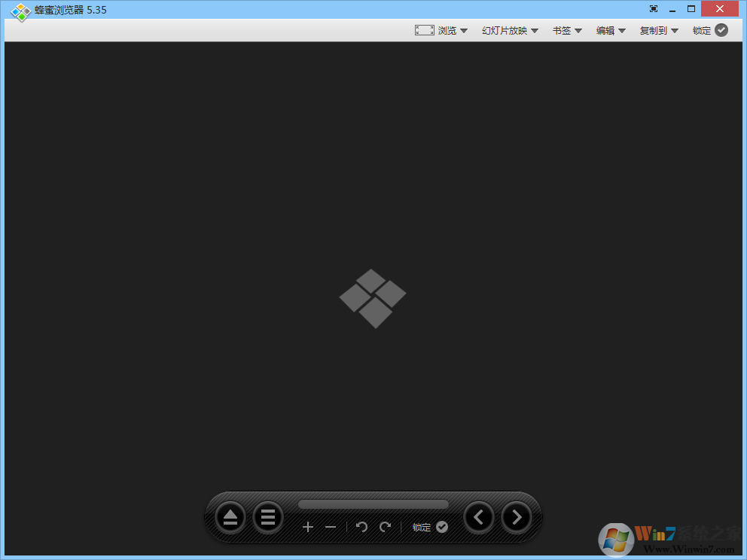Click the 锁定 label in bottom bar
The width and height of the screenshot is (747, 560).
(422, 527)
